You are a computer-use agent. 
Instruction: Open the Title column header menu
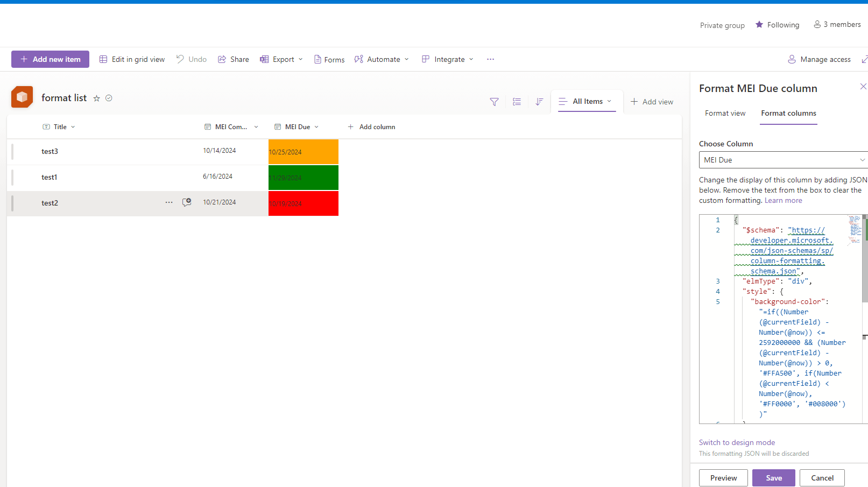pos(59,127)
